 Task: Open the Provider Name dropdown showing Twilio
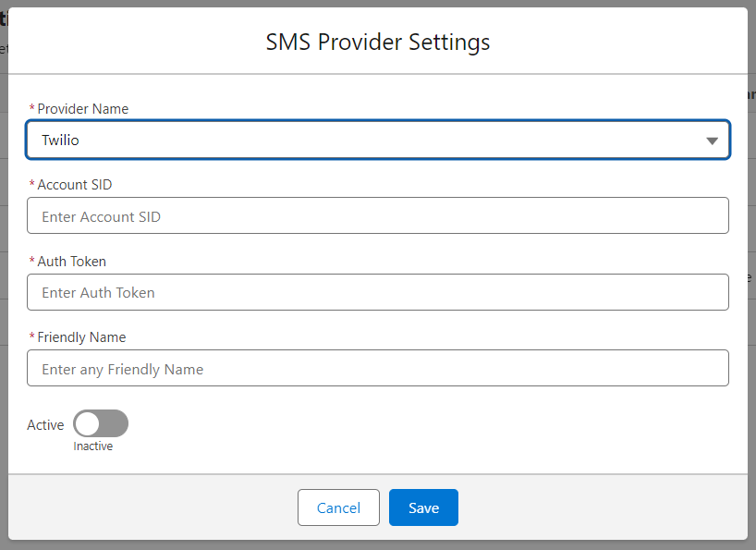[377, 140]
